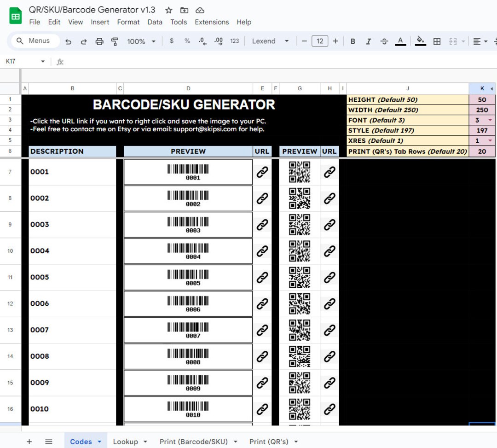Increase decimal places
497x448 pixels.
point(219,41)
